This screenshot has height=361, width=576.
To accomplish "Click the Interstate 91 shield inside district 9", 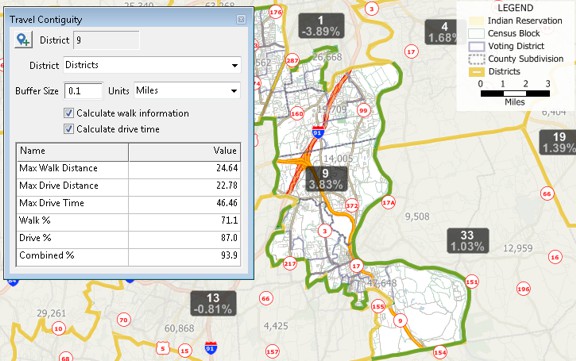I will (318, 132).
